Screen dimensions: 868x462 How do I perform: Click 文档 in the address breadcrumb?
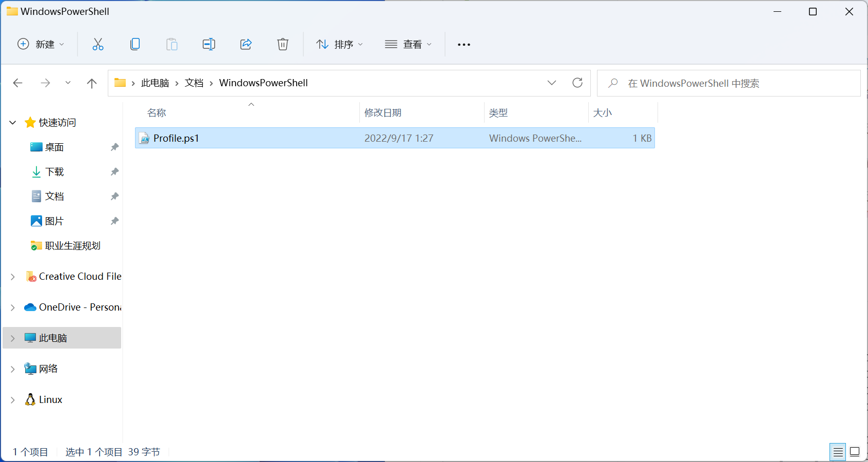tap(194, 83)
